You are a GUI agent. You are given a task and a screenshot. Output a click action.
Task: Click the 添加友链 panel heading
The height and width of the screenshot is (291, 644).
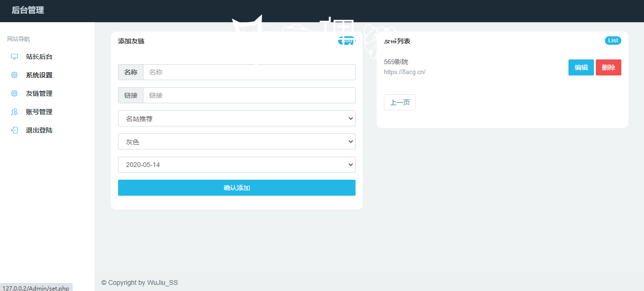pyautogui.click(x=131, y=41)
